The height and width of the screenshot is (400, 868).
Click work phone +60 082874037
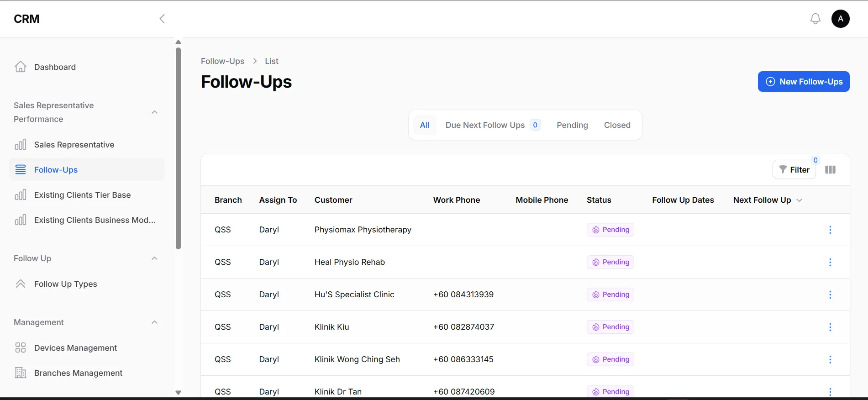[463, 327]
